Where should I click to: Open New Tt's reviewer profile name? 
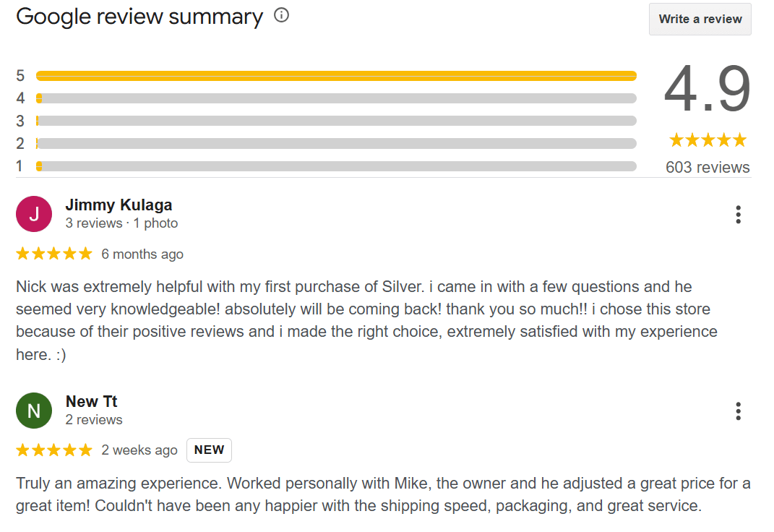click(91, 402)
